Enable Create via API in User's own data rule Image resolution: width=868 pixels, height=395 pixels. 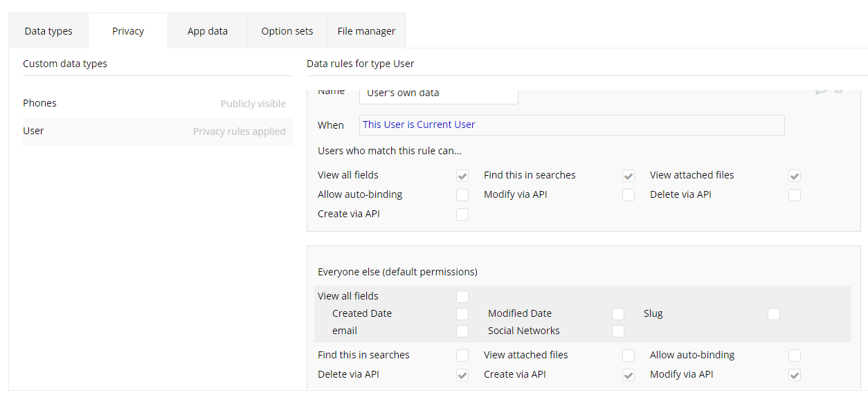click(462, 214)
